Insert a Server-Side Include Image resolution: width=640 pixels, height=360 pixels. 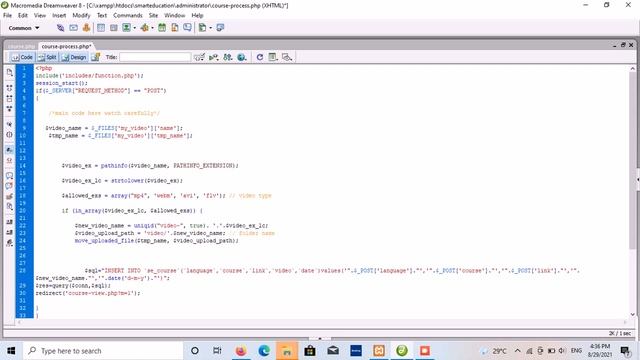(175, 28)
